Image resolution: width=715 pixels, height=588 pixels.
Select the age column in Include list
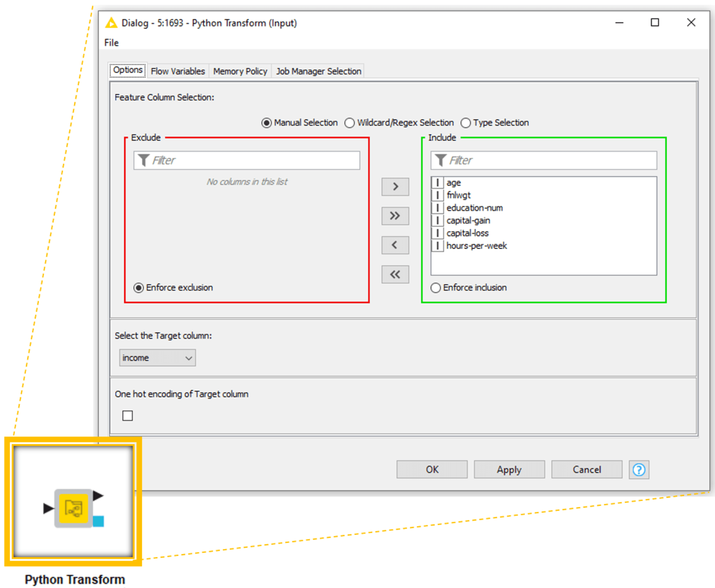544,182
